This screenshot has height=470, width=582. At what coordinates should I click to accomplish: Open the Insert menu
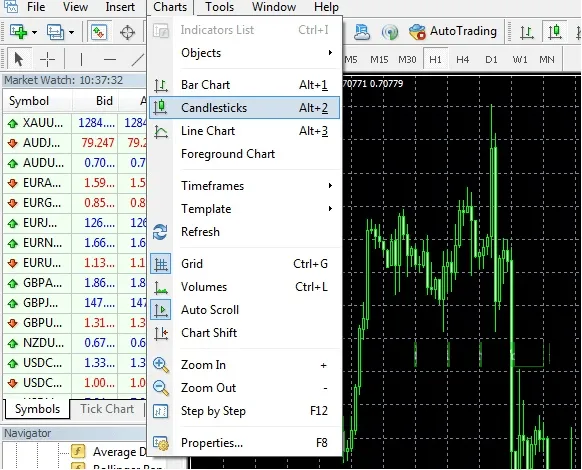tap(120, 7)
